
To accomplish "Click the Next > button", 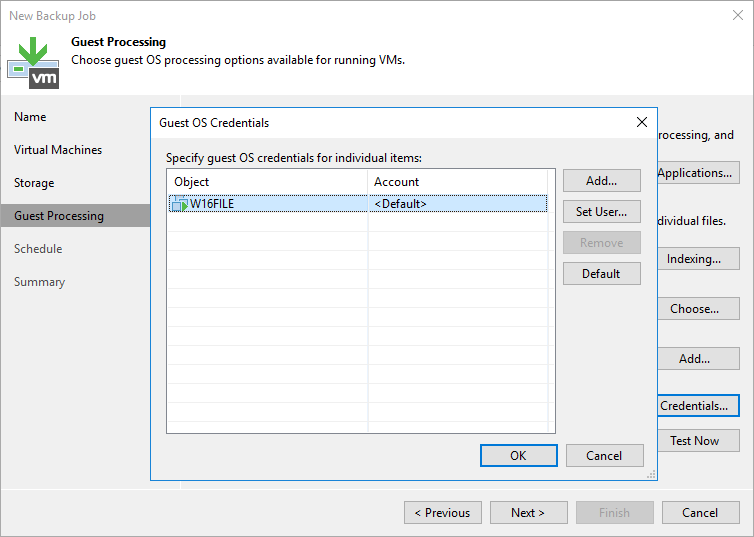I will click(528, 513).
